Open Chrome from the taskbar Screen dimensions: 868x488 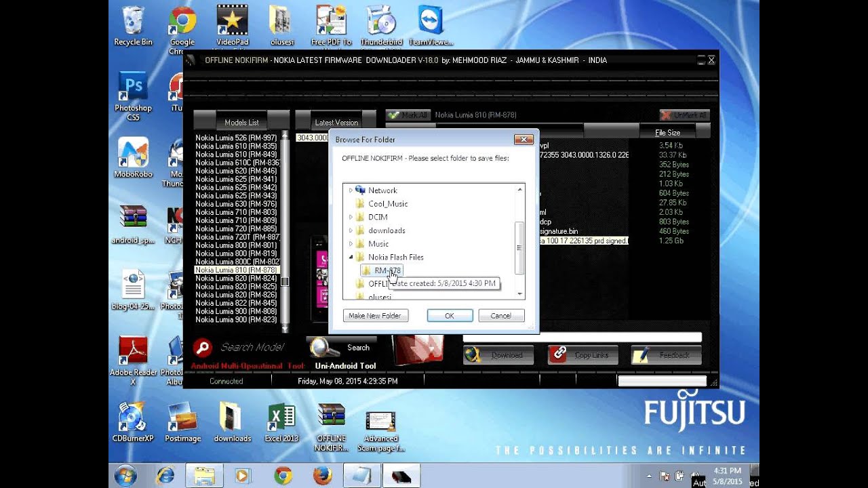283,476
